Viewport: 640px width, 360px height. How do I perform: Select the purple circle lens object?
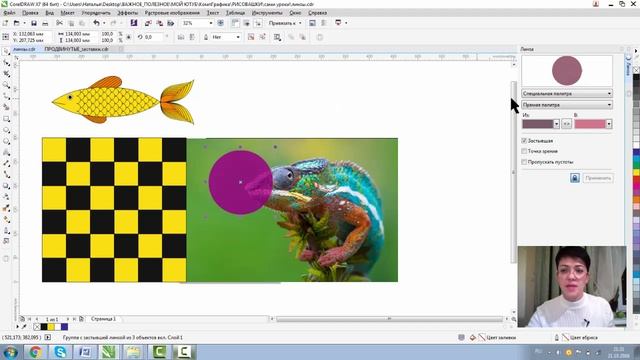(240, 182)
